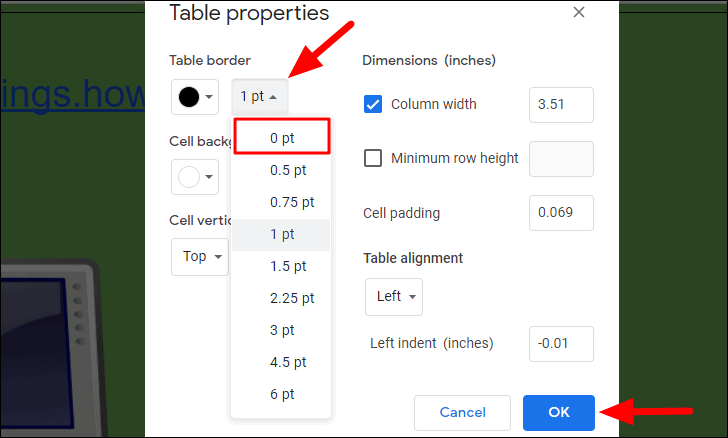This screenshot has height=438, width=728.
Task: Expand the Top vertical alignment dropdown
Action: pos(200,257)
